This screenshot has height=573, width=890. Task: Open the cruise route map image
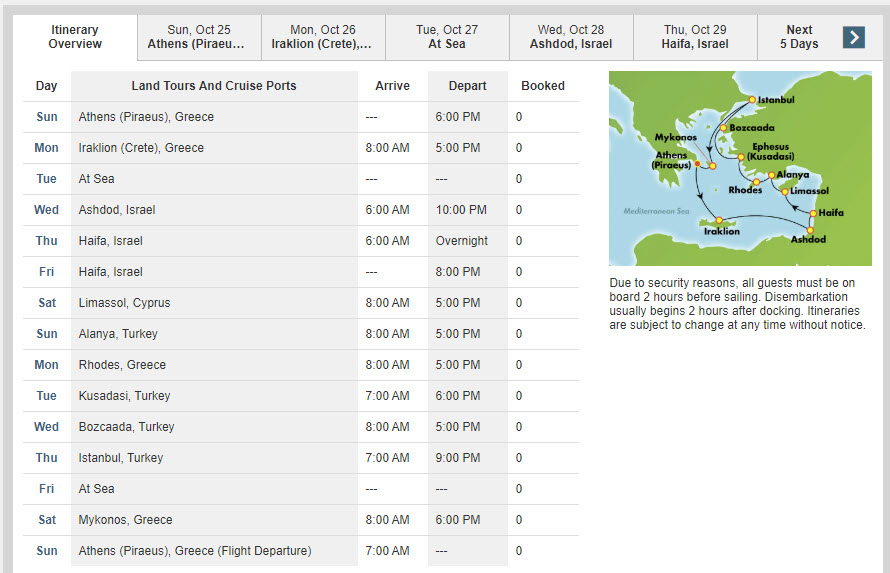[740, 168]
